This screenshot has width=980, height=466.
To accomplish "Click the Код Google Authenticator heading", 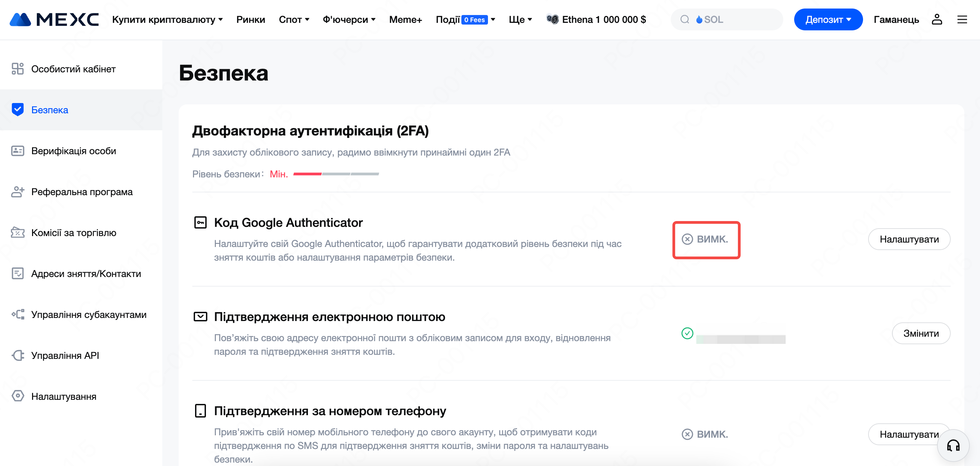I will click(288, 222).
